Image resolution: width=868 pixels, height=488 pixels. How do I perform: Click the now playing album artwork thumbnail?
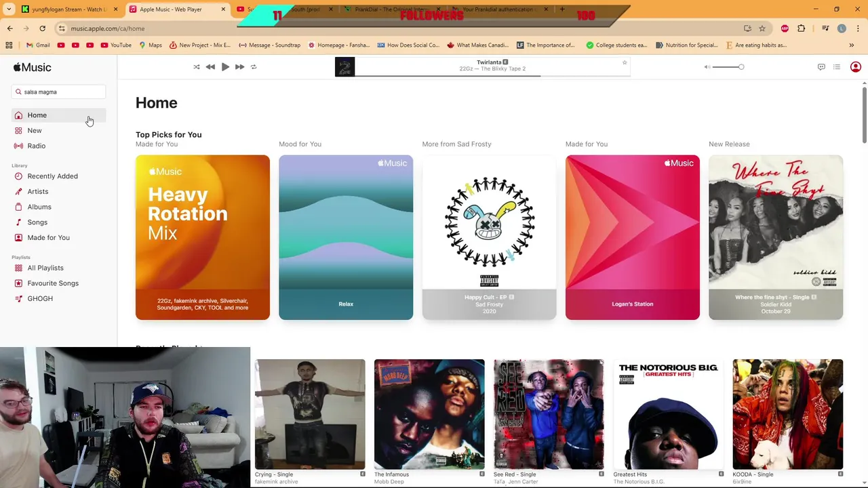click(344, 67)
